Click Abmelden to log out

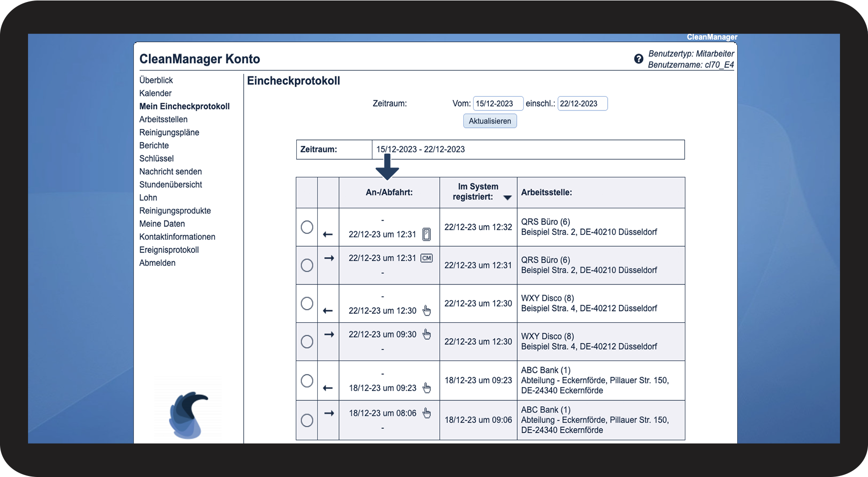tap(157, 263)
